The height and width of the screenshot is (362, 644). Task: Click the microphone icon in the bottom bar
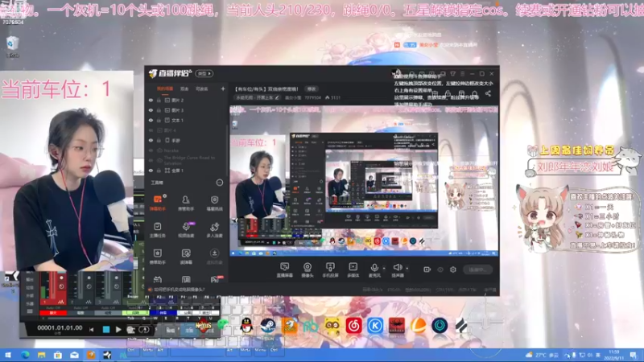pyautogui.click(x=374, y=268)
